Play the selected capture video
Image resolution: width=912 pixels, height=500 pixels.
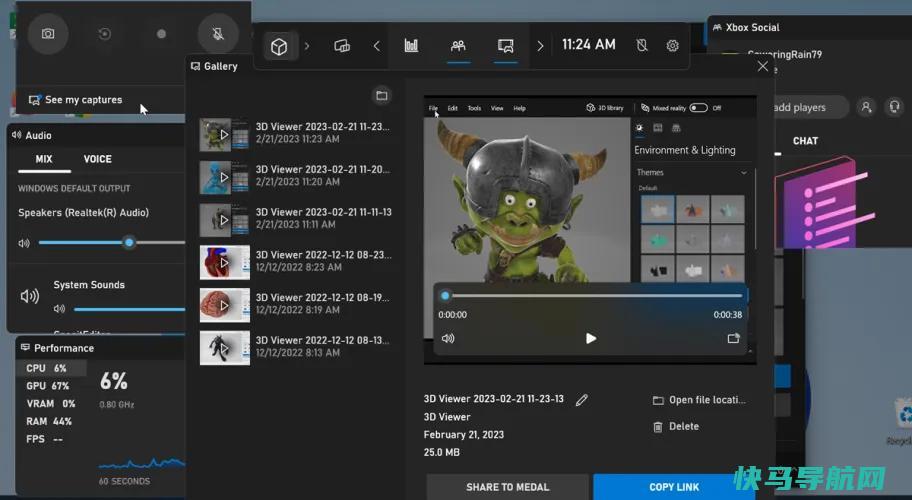(591, 338)
